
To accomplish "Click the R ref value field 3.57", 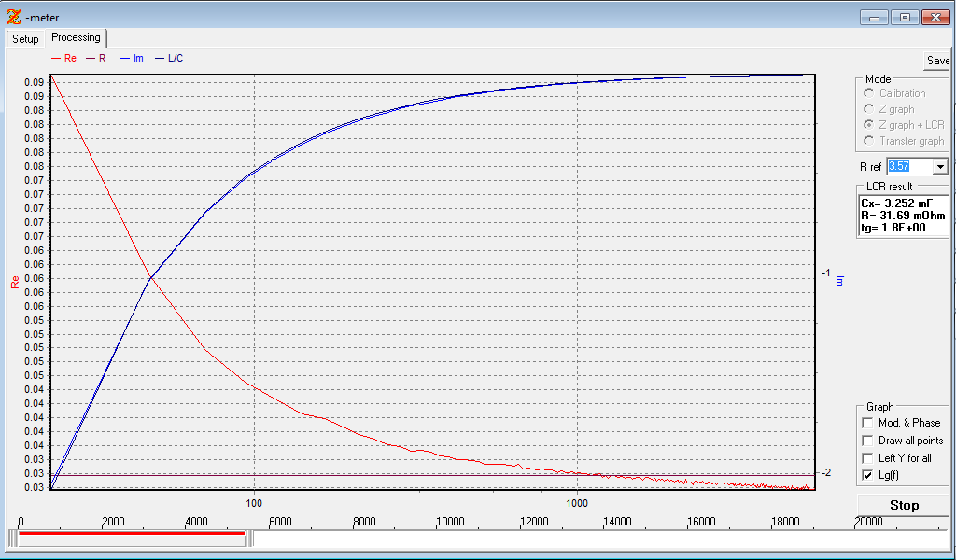I will point(909,166).
